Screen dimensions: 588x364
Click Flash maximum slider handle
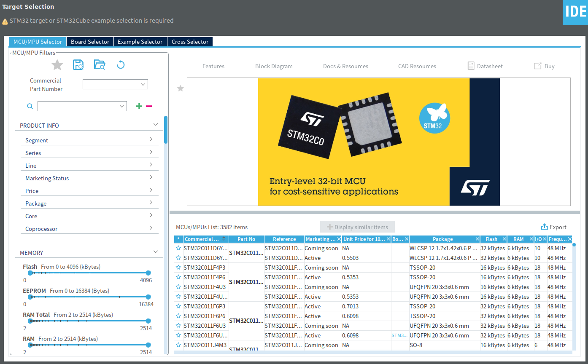coord(148,273)
